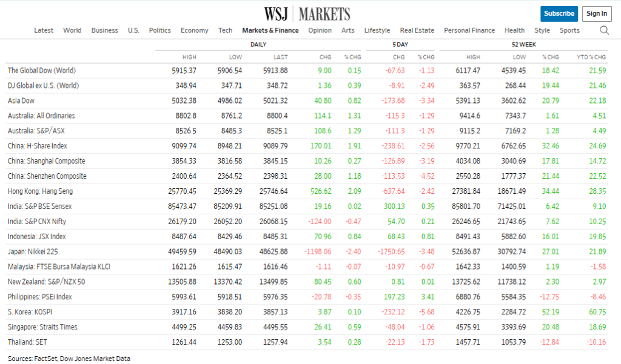Select the Economy menu item
The image size is (621, 364).
tap(194, 30)
